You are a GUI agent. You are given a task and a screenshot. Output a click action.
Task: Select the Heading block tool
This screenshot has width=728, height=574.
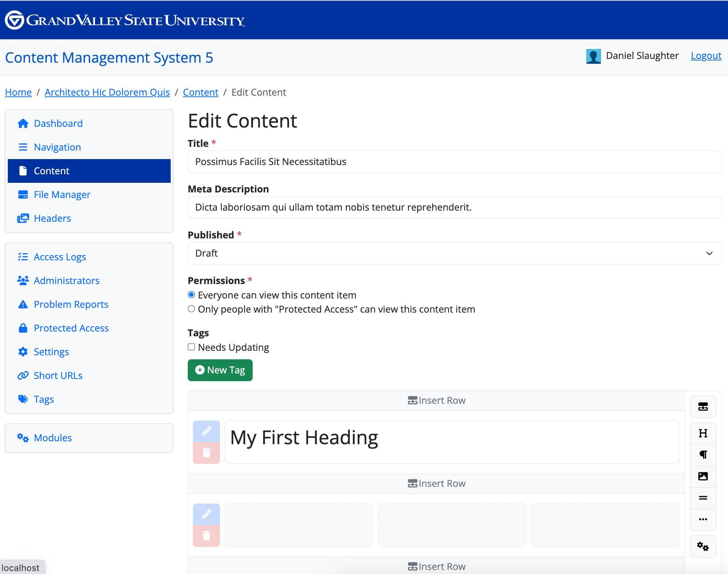[x=704, y=433]
